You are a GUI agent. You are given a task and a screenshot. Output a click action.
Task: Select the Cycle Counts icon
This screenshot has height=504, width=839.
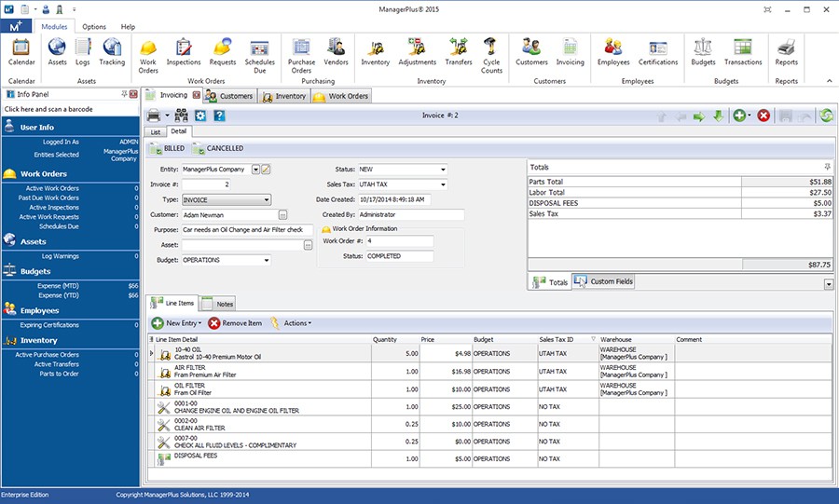coord(491,52)
